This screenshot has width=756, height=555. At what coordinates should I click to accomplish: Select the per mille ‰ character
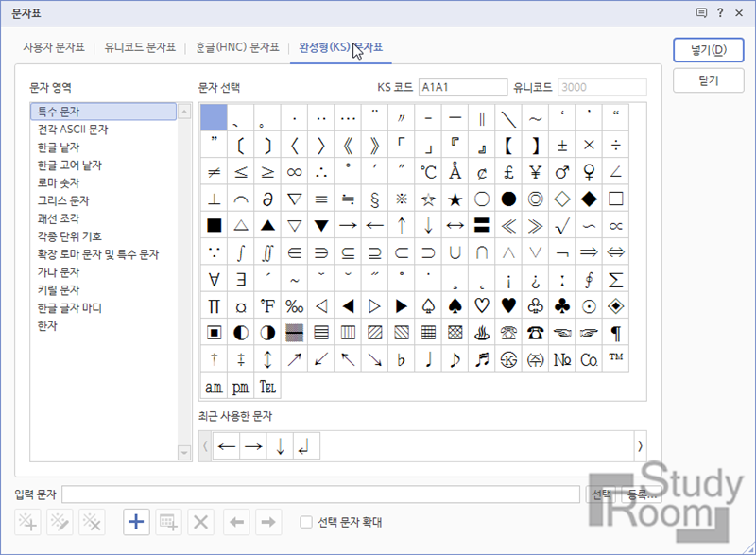point(295,305)
